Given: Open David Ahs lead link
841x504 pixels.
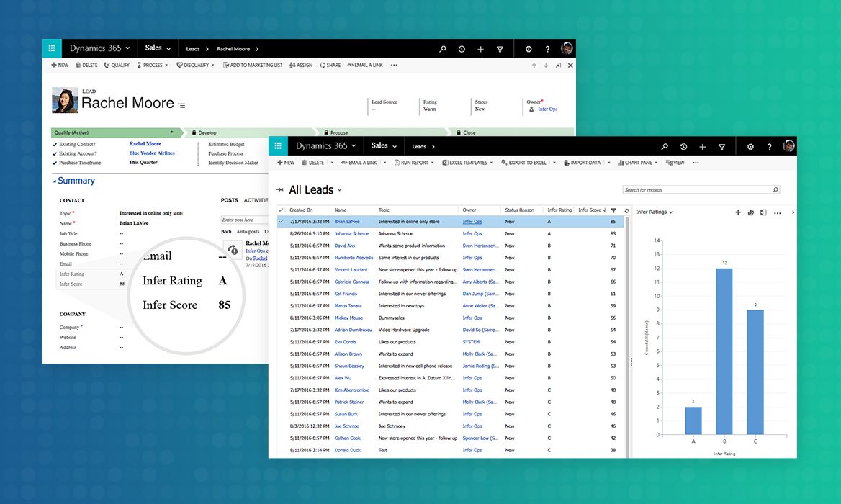Looking at the screenshot, I should 344,246.
